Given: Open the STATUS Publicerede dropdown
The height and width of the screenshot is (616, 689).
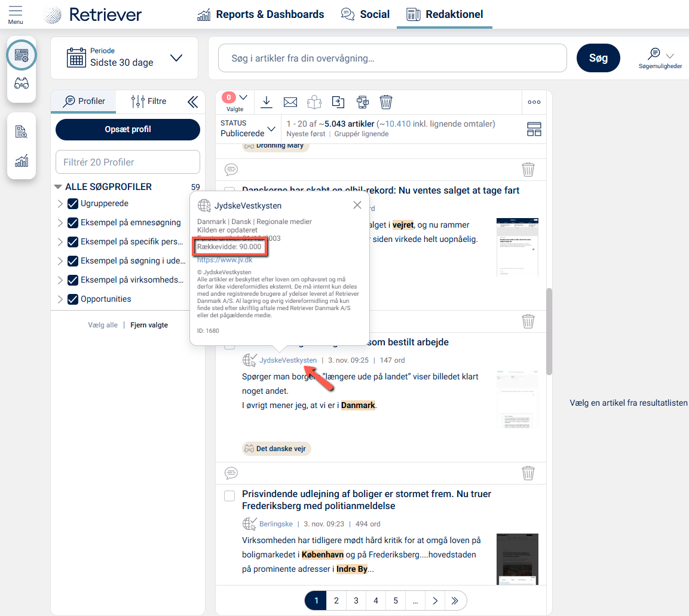Looking at the screenshot, I should (247, 128).
